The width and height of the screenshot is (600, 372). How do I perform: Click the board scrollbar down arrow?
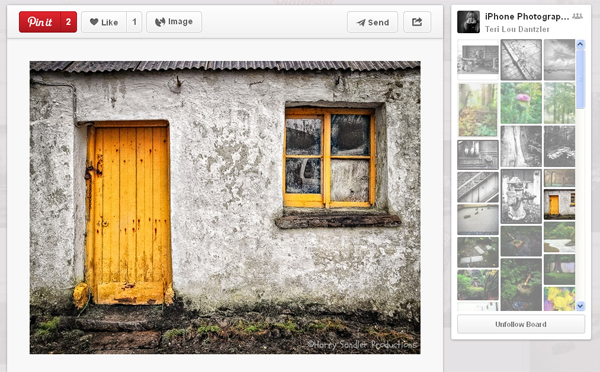click(580, 306)
